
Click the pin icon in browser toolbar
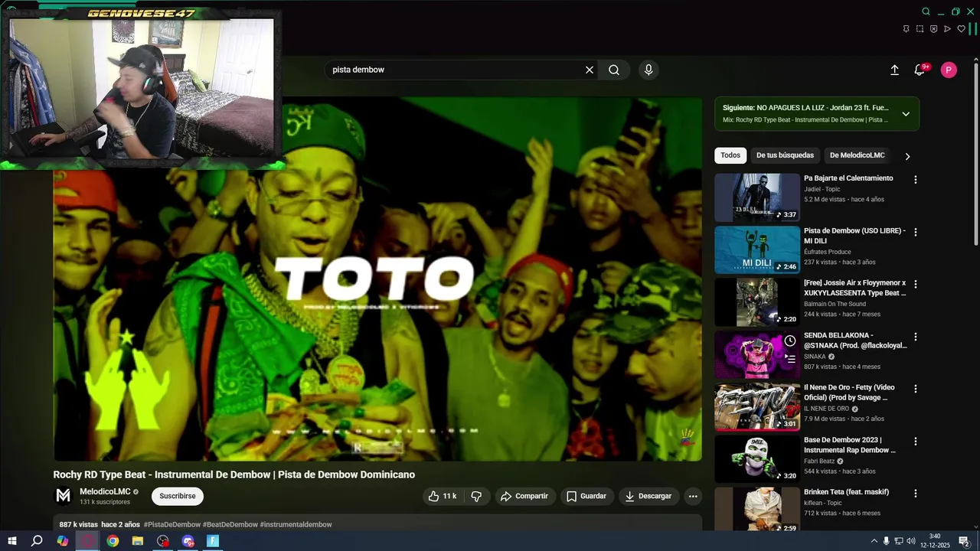(906, 29)
